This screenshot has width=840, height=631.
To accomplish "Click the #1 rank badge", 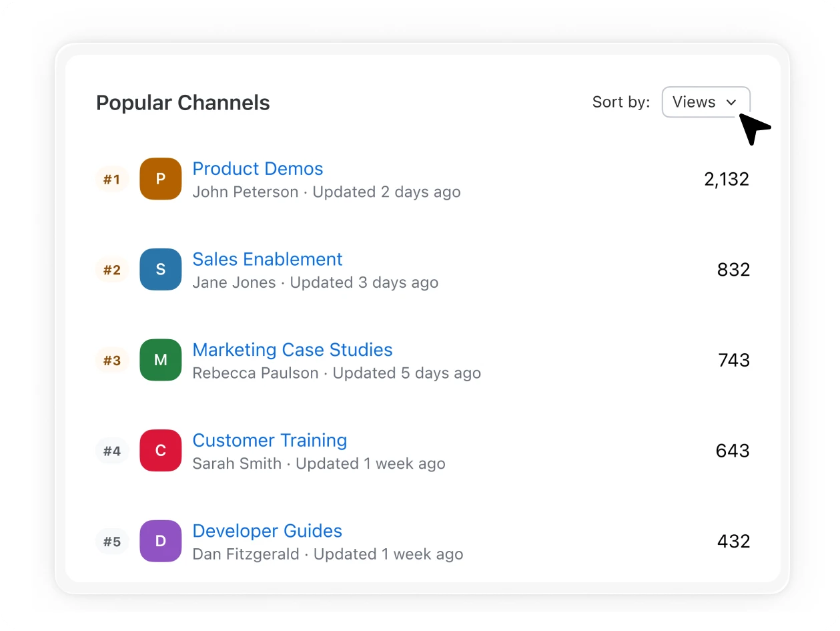I will [x=111, y=179].
